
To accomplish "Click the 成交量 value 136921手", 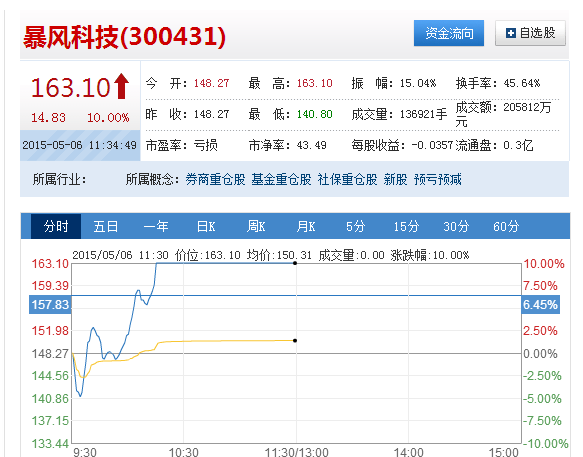I will point(423,114).
